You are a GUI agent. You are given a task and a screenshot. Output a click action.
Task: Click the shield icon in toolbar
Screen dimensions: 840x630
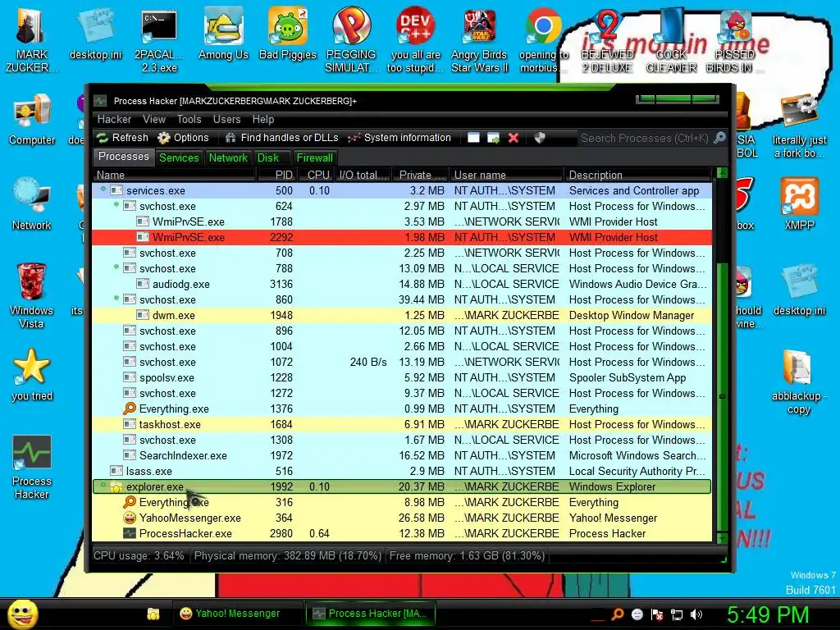tap(540, 138)
